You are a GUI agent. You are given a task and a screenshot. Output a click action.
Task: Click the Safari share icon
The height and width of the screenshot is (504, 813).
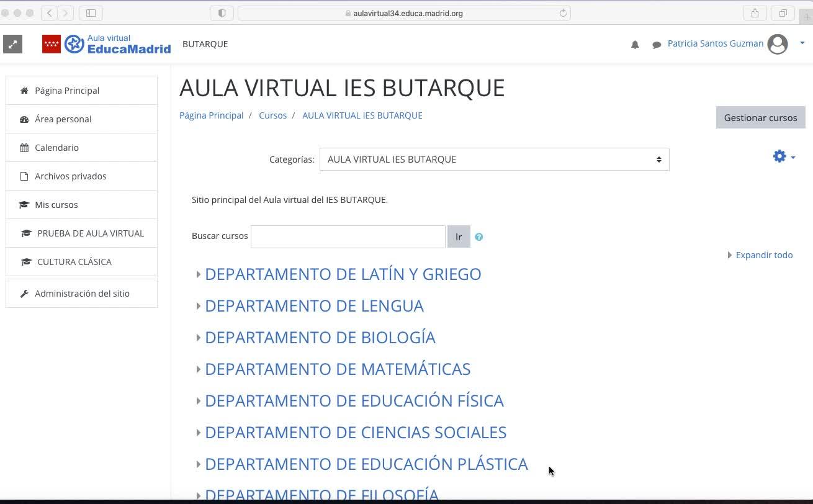click(755, 13)
